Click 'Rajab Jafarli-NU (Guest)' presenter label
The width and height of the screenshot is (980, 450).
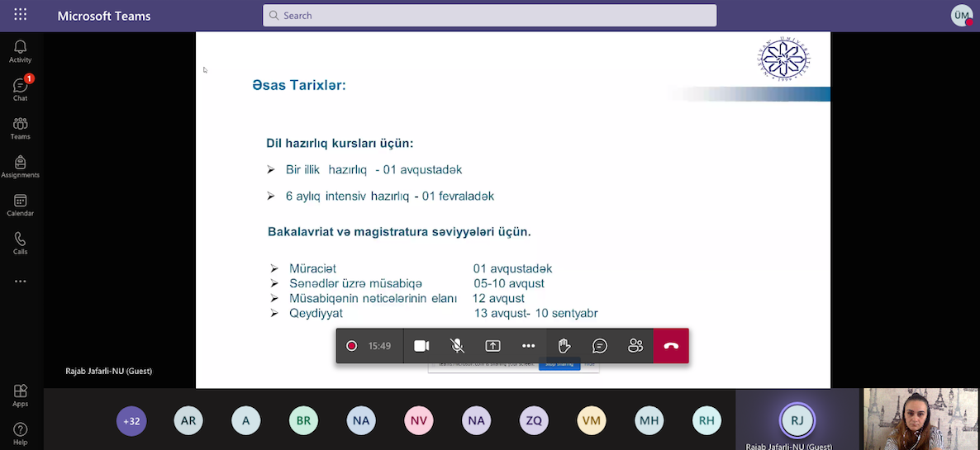coord(109,371)
